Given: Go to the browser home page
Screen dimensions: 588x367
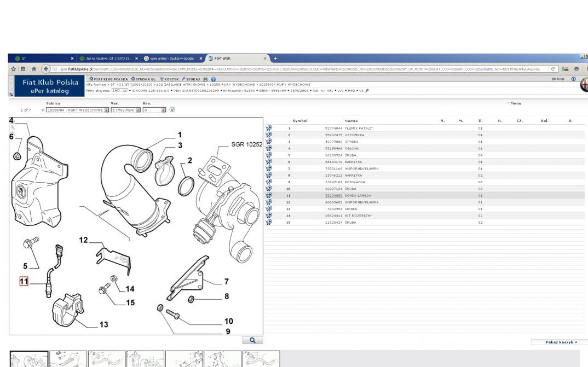Looking at the screenshot, I should (x=34, y=69).
